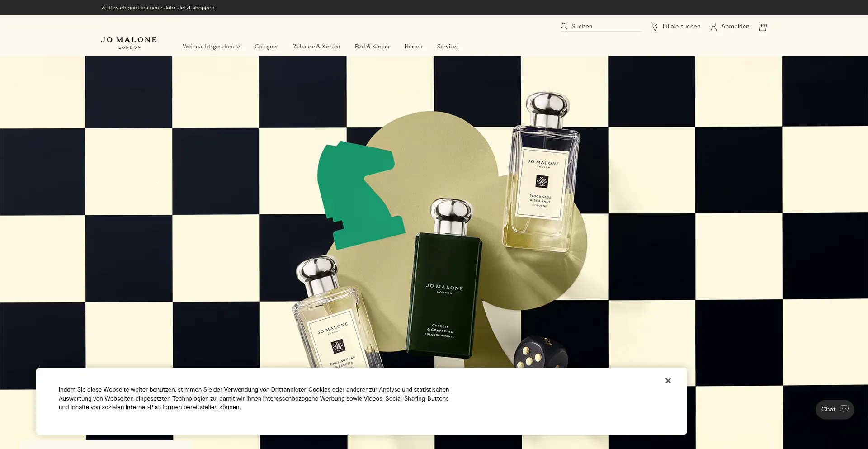
Task: Open the Services navigation menu
Action: point(448,46)
